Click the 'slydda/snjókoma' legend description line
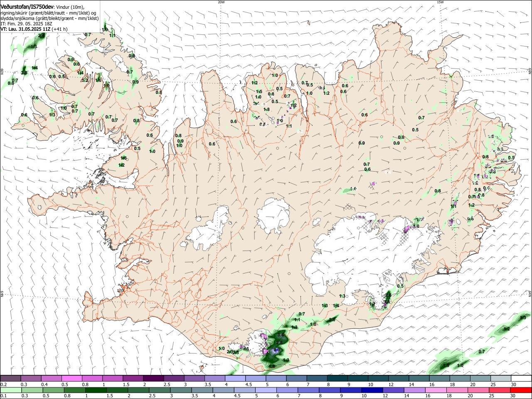532x399 pixels. [49, 18]
